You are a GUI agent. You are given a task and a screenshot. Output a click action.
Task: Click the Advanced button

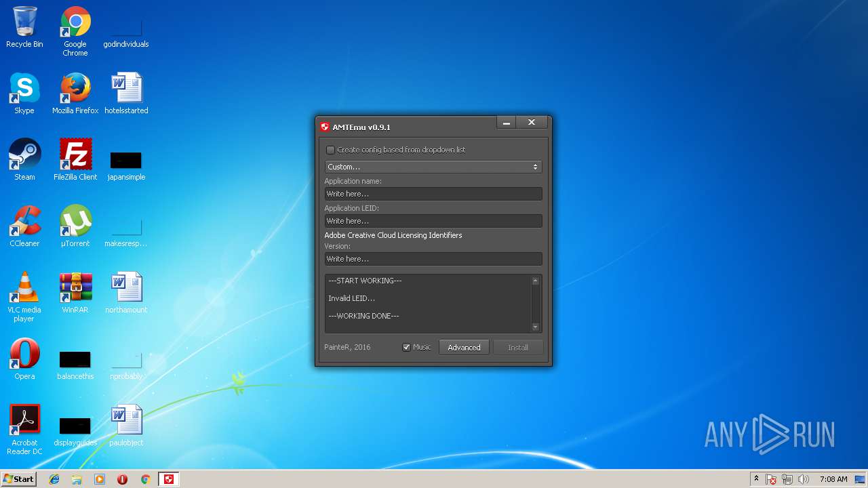click(464, 347)
